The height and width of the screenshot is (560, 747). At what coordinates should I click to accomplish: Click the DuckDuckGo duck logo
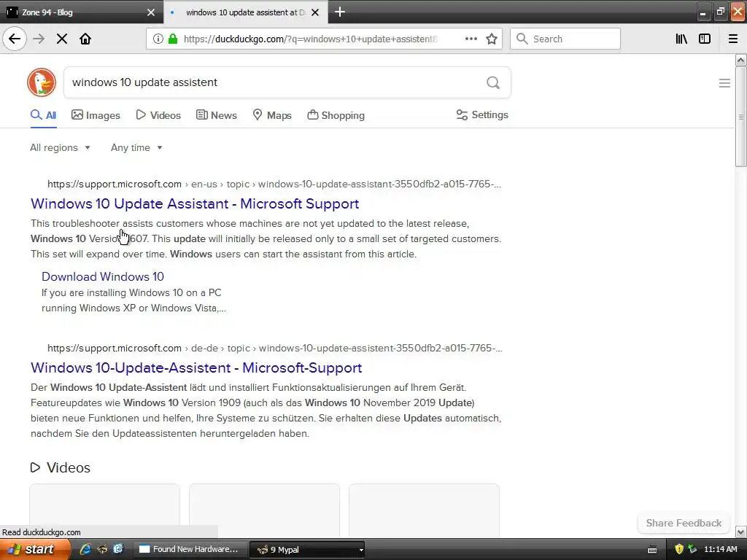42,82
